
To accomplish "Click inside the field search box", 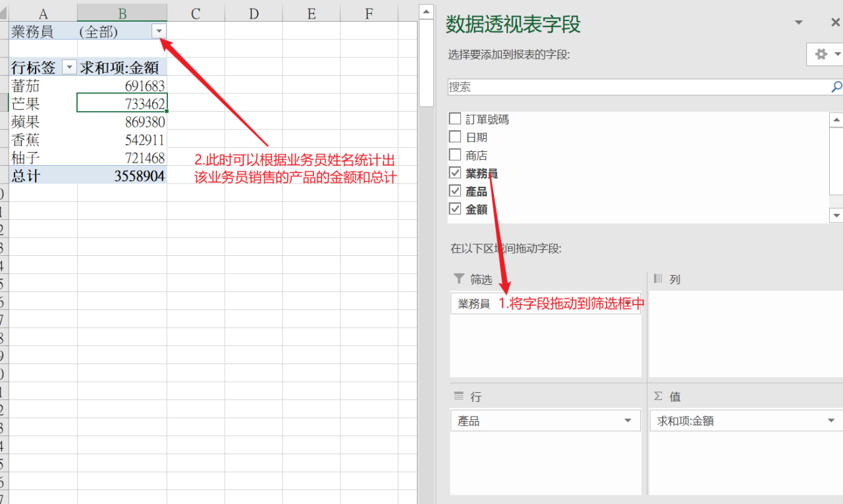I will pos(636,87).
